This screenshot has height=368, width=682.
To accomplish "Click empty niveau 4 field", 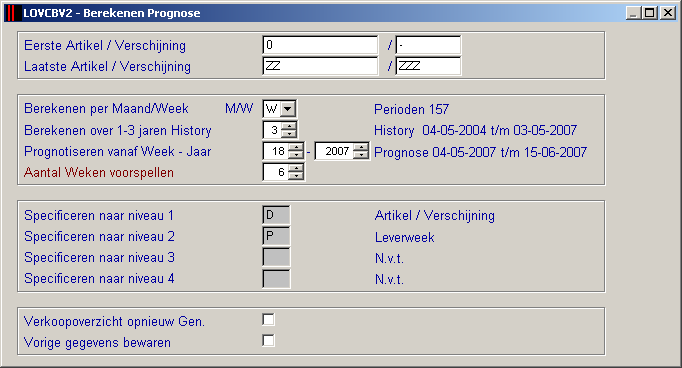I will (x=276, y=278).
